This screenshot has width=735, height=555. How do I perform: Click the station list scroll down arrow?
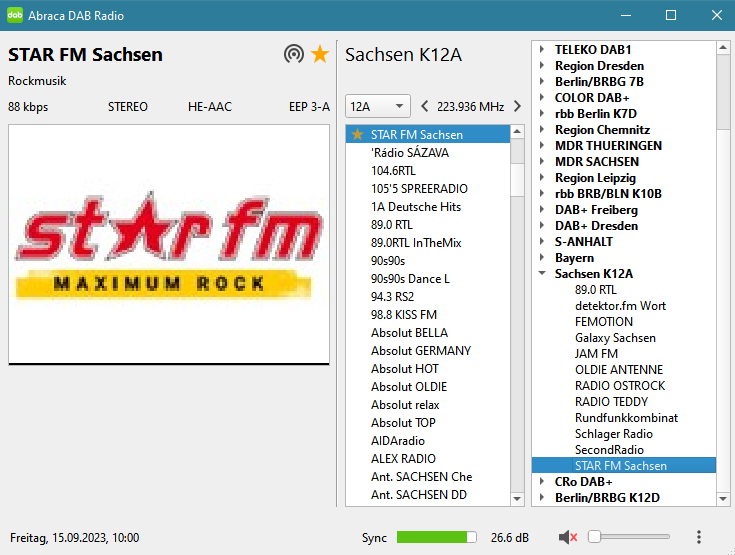click(x=517, y=498)
